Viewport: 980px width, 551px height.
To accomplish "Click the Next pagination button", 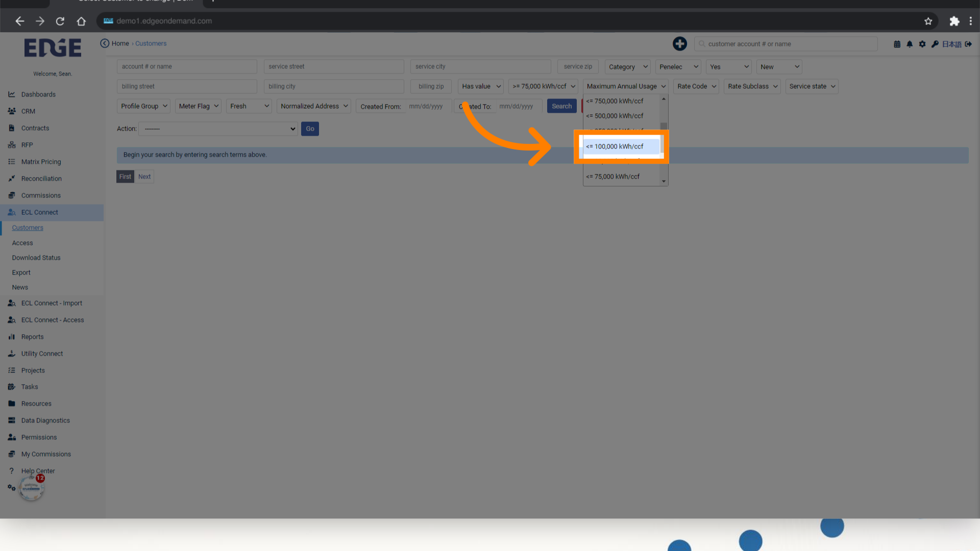I will coord(144,177).
